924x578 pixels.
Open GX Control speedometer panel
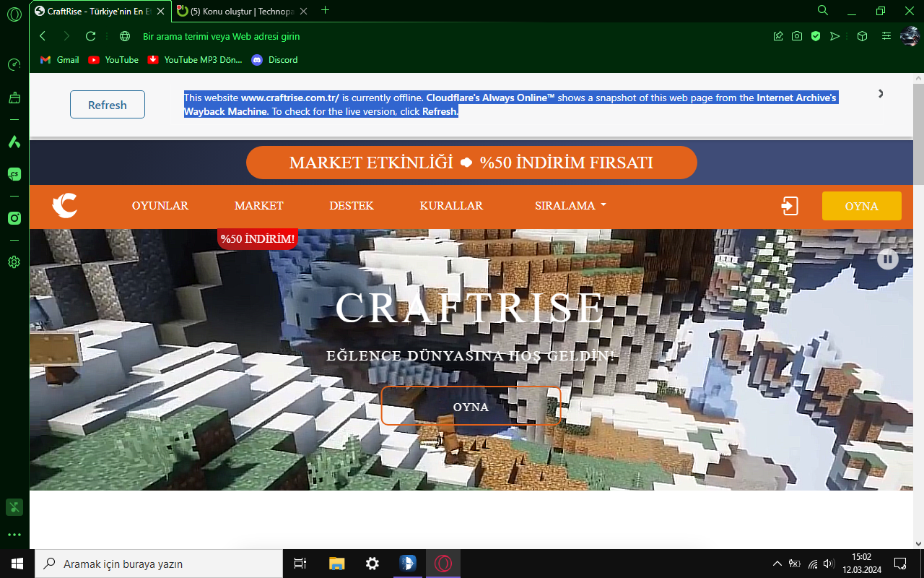tap(14, 64)
